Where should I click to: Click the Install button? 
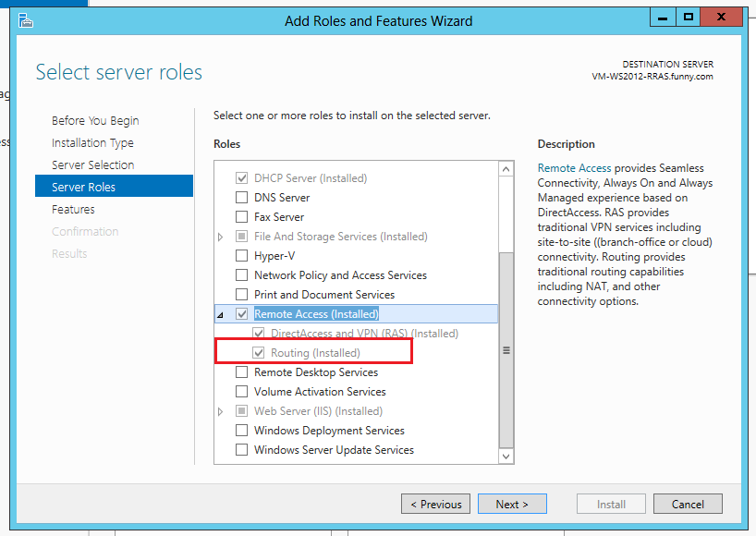pos(611,504)
